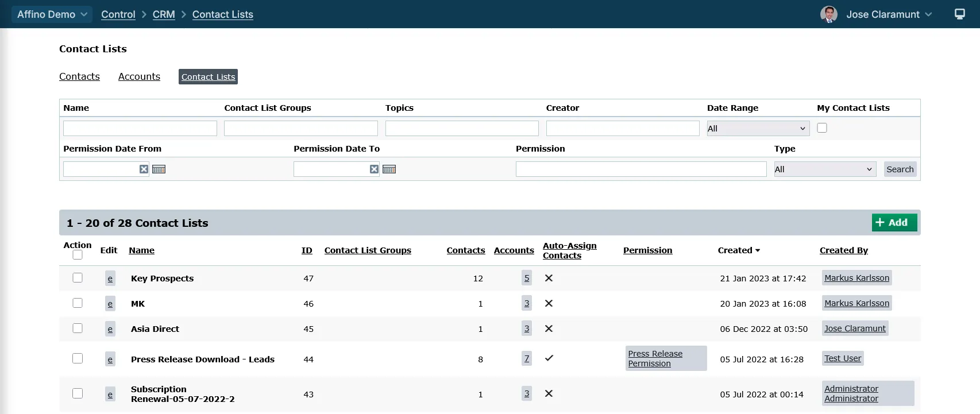The width and height of the screenshot is (980, 414).
Task: Clear the Permission Date To field
Action: click(374, 169)
